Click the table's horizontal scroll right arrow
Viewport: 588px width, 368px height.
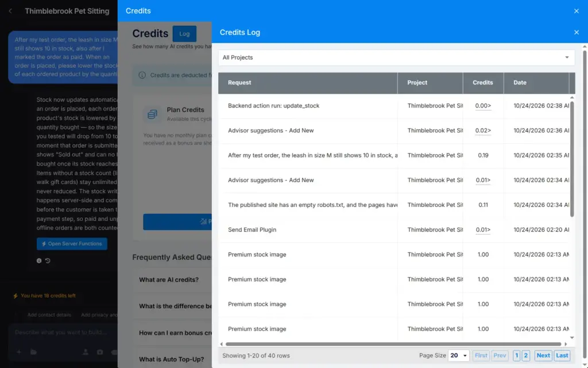pyautogui.click(x=566, y=344)
